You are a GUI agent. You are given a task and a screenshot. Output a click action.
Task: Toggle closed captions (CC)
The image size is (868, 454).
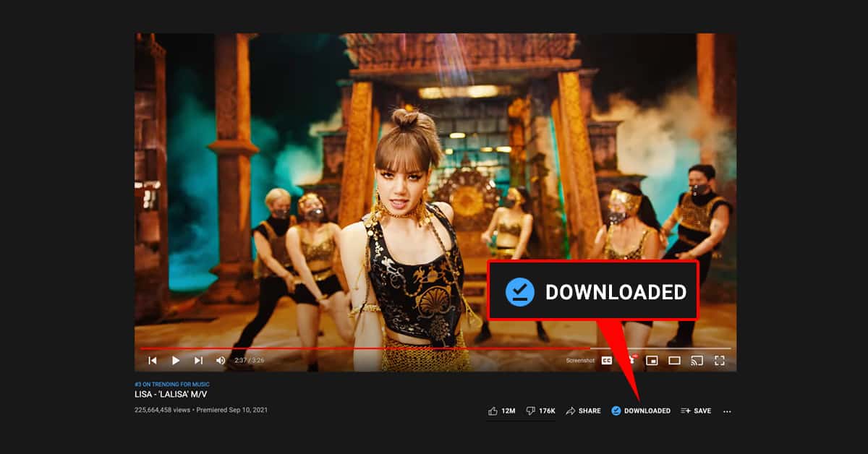pyautogui.click(x=607, y=360)
